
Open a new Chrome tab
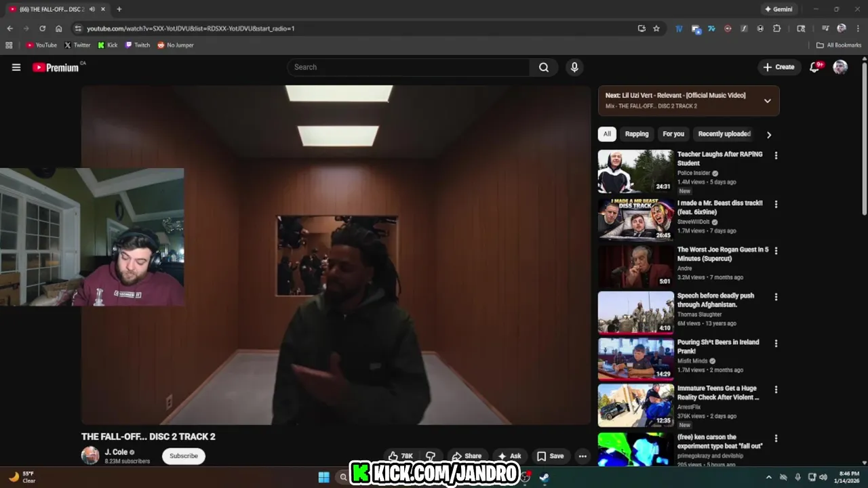(x=119, y=9)
